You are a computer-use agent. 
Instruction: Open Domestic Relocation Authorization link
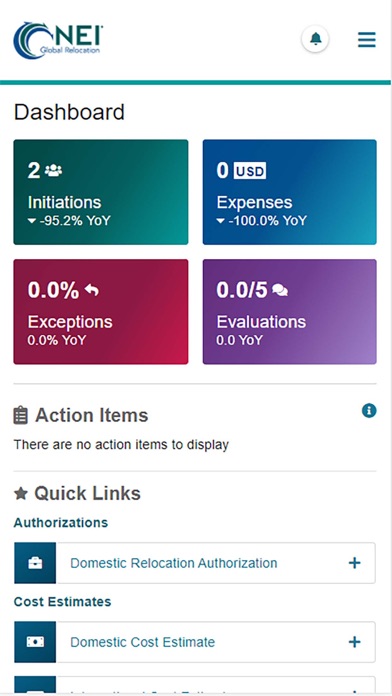(x=174, y=563)
